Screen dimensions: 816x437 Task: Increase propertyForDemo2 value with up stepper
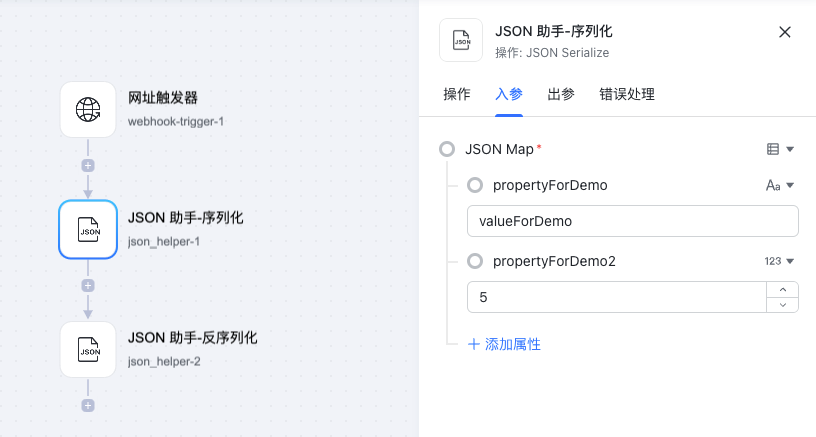783,290
